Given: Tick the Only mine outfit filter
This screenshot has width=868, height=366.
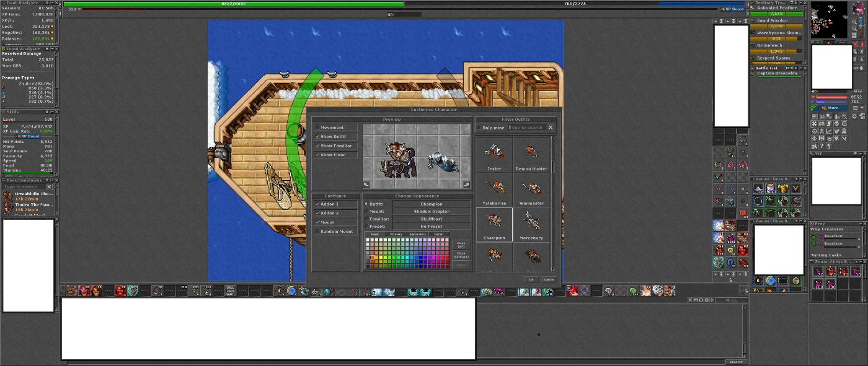Looking at the screenshot, I should pos(479,128).
